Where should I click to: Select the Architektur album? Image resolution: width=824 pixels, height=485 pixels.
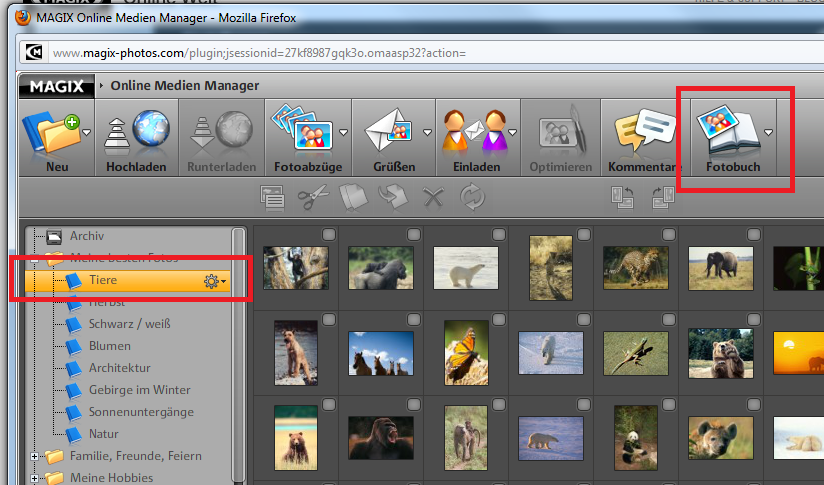point(119,368)
